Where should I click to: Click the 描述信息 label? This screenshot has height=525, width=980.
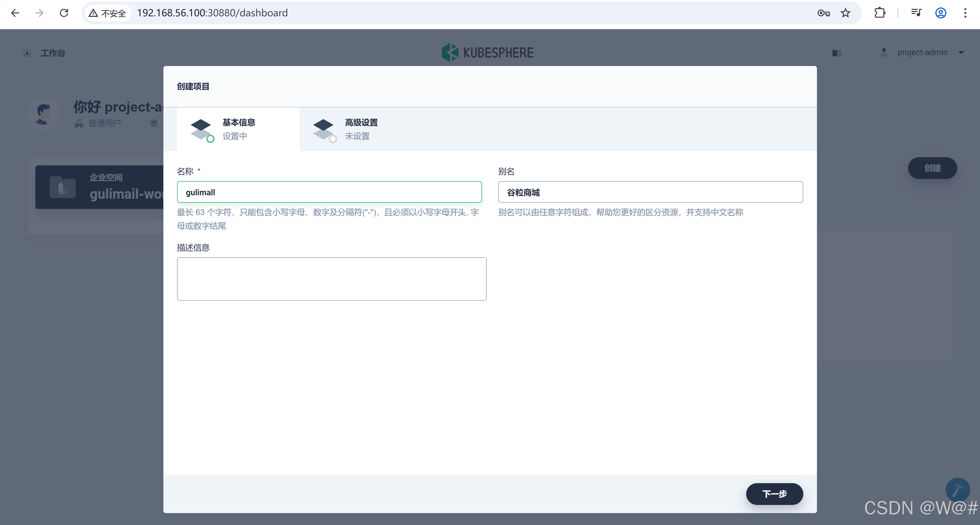[193, 248]
